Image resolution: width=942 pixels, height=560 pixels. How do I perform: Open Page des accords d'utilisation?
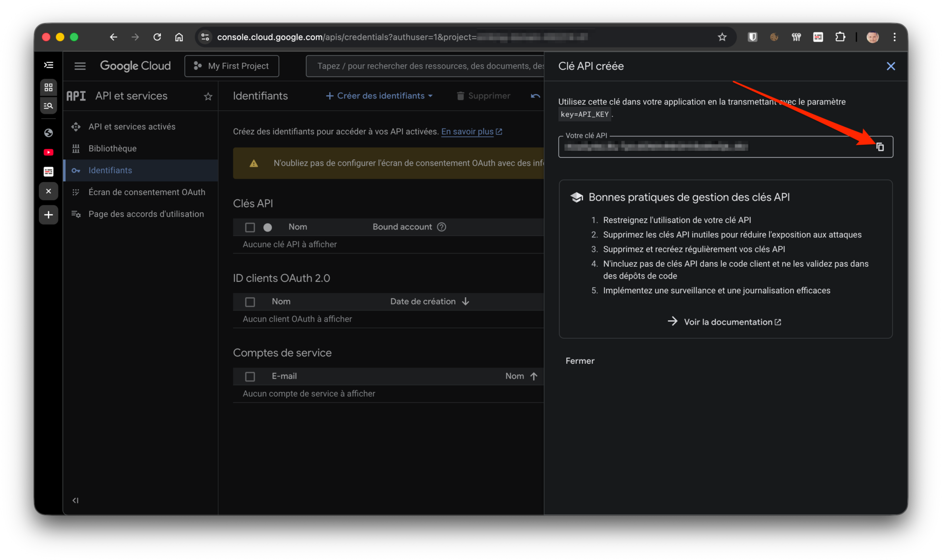click(x=146, y=214)
